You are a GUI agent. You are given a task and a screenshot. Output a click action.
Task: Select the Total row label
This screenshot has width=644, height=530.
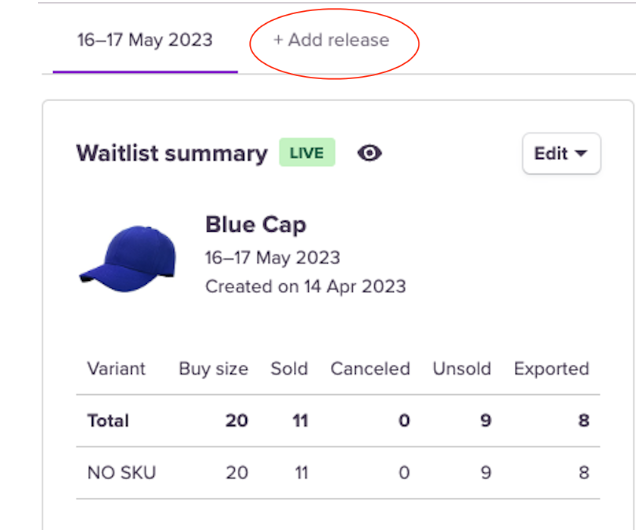108,420
